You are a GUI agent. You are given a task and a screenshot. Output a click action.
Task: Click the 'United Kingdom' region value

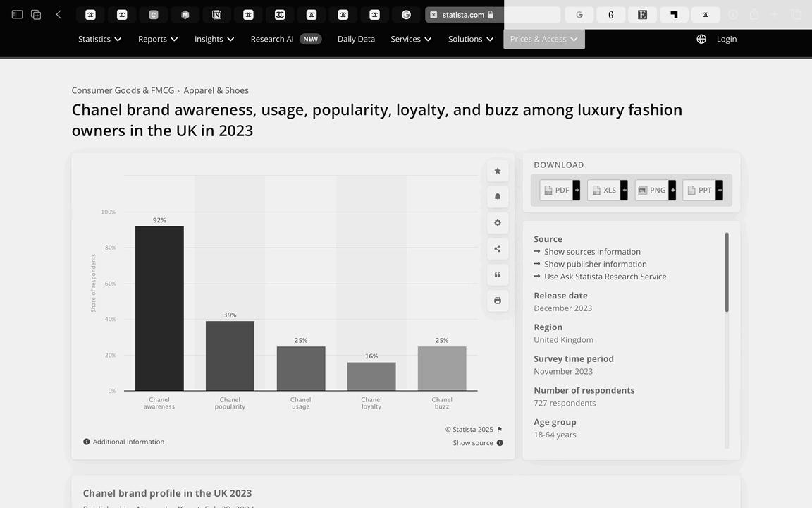(563, 339)
